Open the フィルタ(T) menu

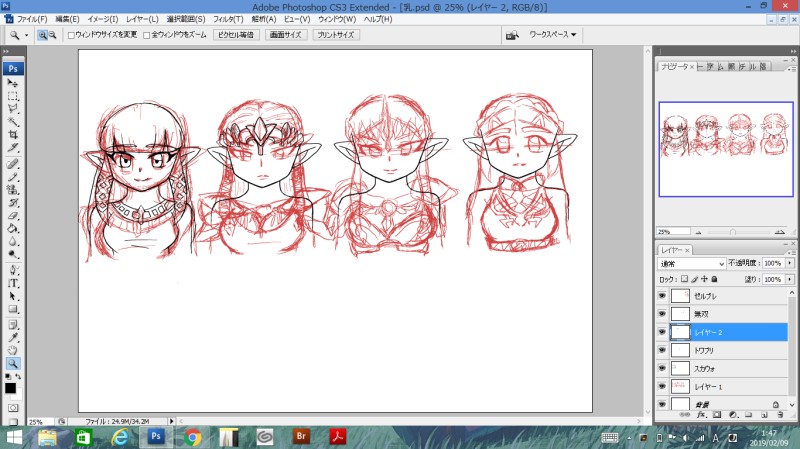(228, 19)
